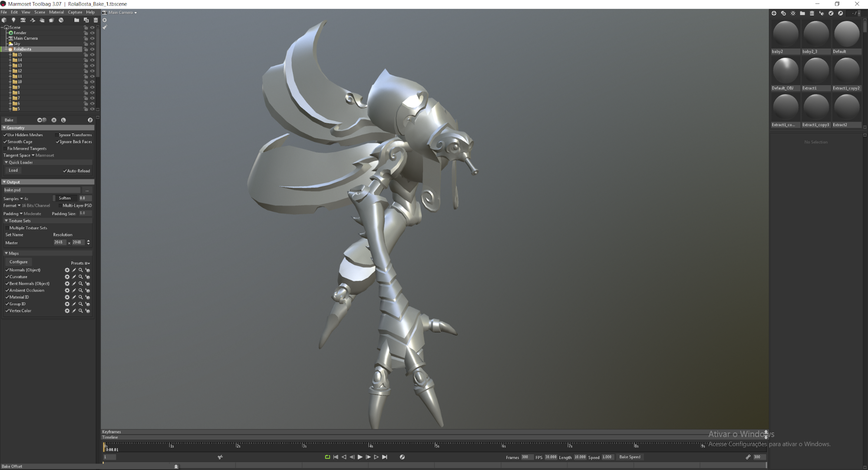Expand folder 15 in scene tree
Screen dimensions: 868x470
pyautogui.click(x=10, y=55)
